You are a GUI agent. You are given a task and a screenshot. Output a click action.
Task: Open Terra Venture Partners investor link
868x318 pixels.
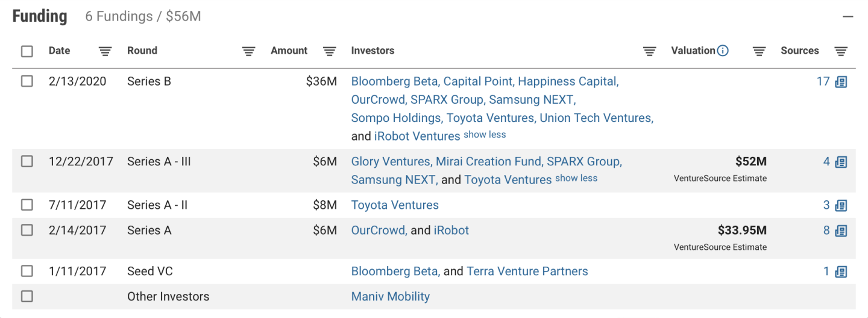pos(527,272)
